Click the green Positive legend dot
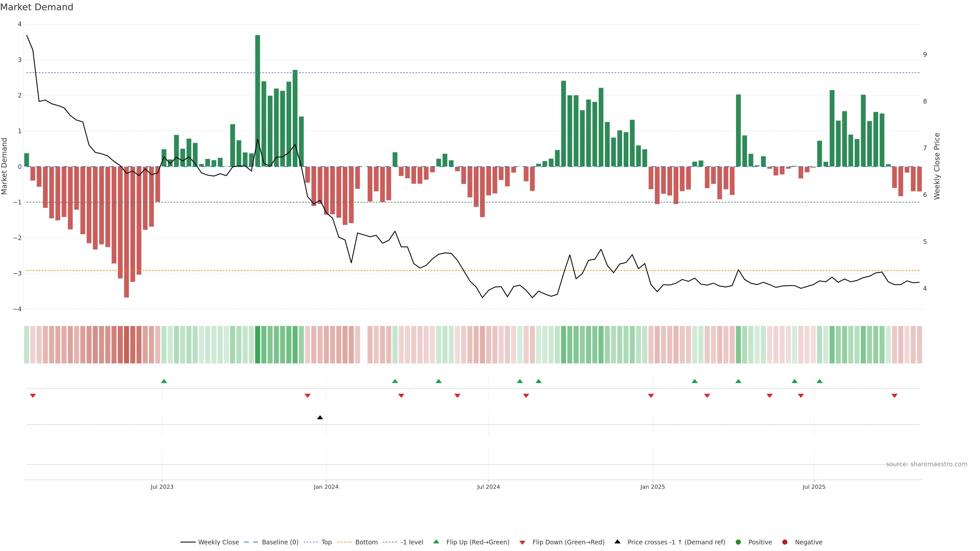This screenshot has height=551, width=980. pos(738,542)
